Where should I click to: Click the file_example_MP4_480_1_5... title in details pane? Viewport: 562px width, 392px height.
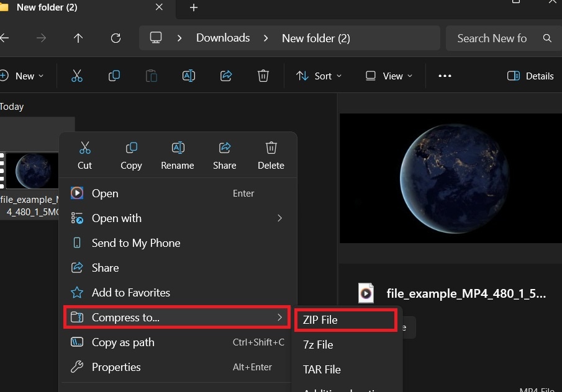point(466,293)
